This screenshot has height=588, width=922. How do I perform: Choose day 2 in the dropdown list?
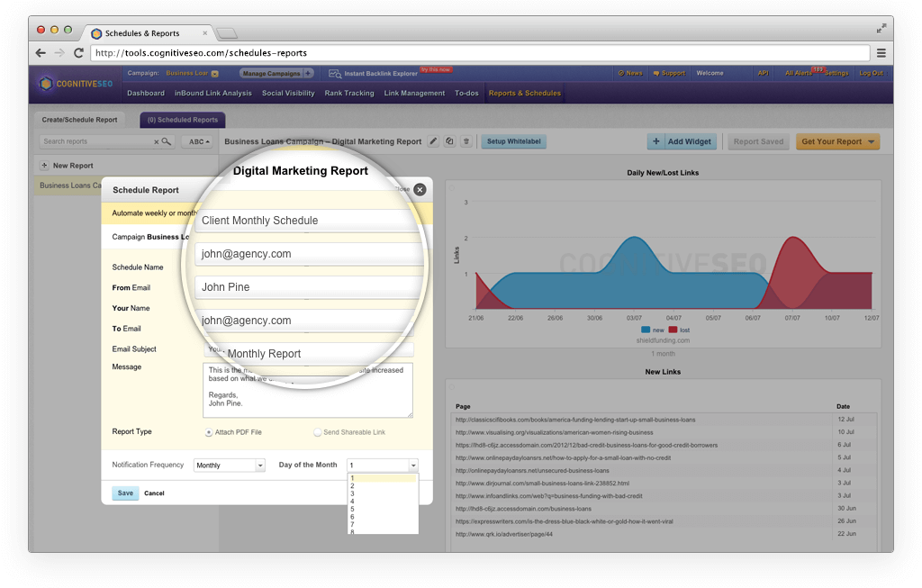pyautogui.click(x=382, y=486)
